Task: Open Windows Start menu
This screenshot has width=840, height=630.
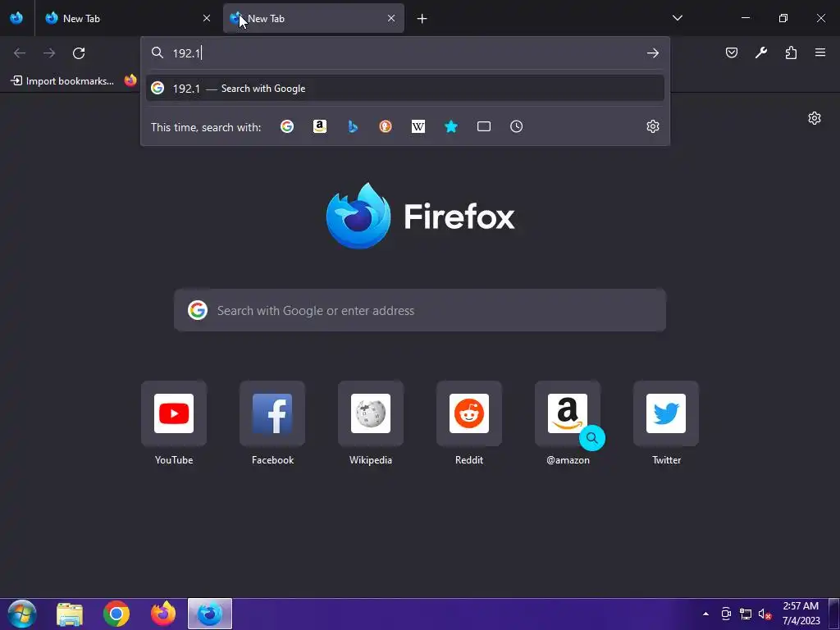Action: coord(22,614)
